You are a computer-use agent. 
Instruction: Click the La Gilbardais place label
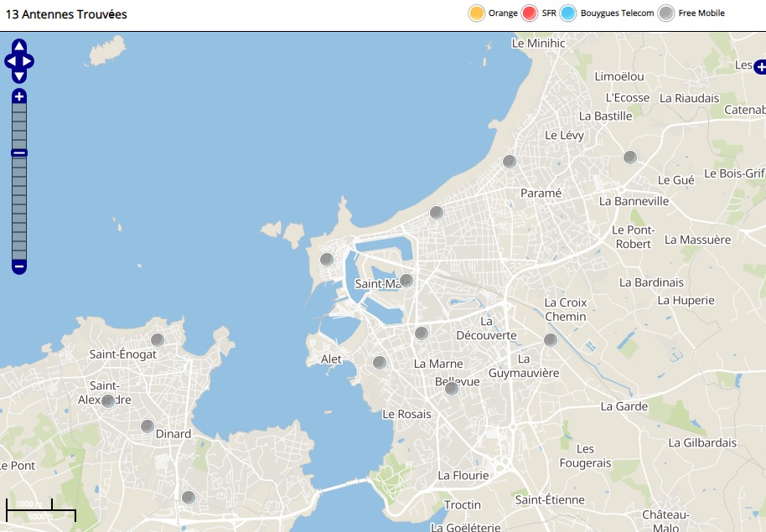point(702,443)
